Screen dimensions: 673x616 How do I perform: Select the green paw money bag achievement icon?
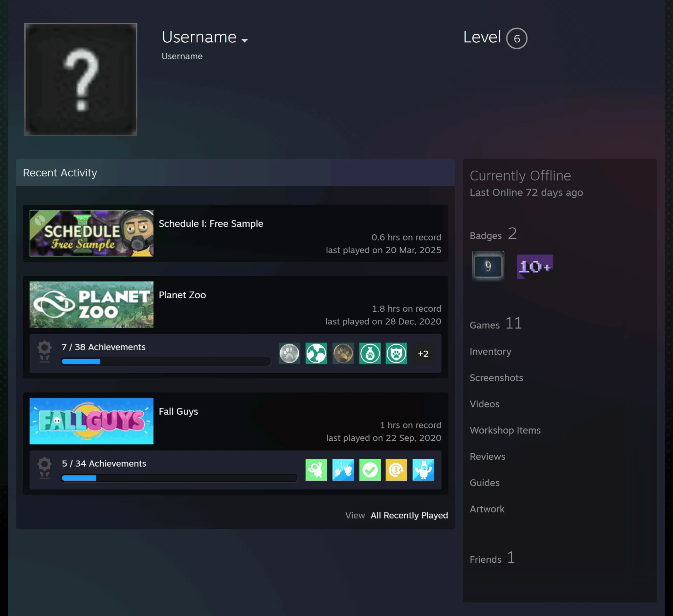[x=370, y=353]
